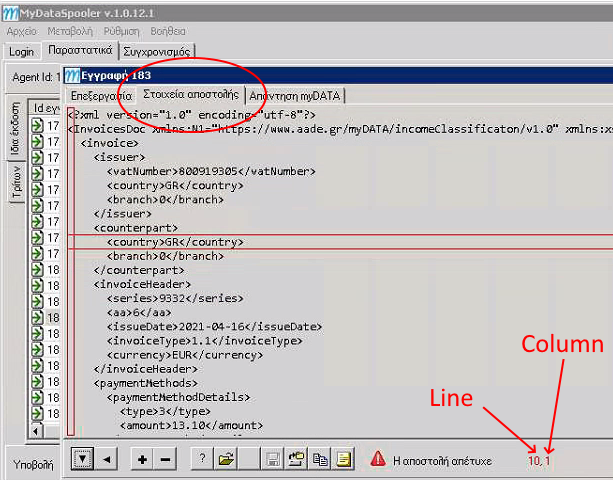
Task: Click the issueDate 2021-04-16 line
Action: [x=214, y=326]
